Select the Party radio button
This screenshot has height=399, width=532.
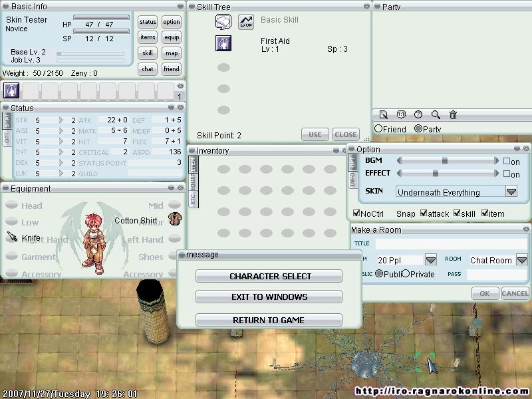418,128
